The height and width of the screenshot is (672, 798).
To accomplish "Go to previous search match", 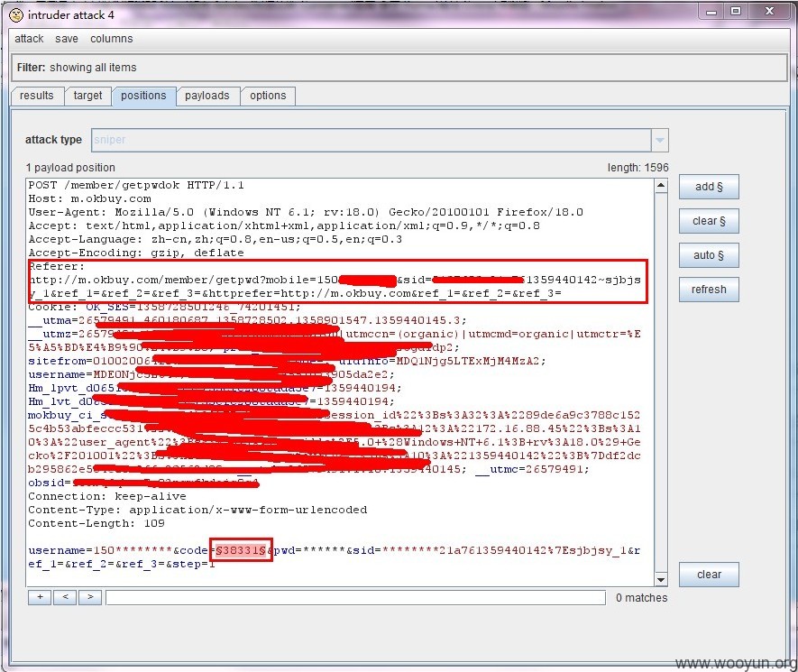I will tap(65, 597).
